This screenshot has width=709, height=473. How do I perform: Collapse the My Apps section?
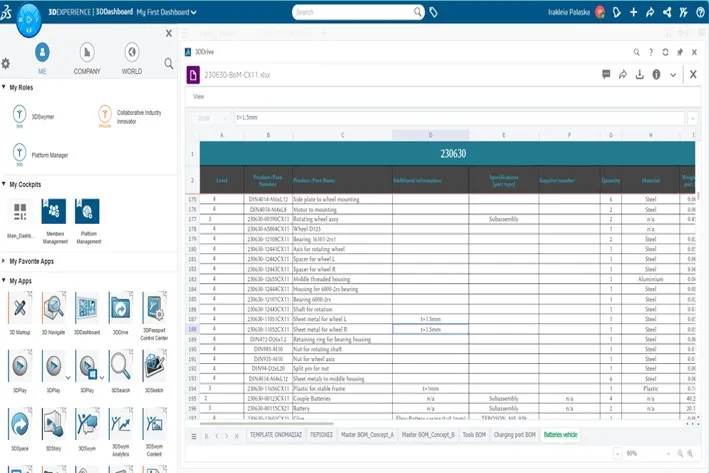4,280
